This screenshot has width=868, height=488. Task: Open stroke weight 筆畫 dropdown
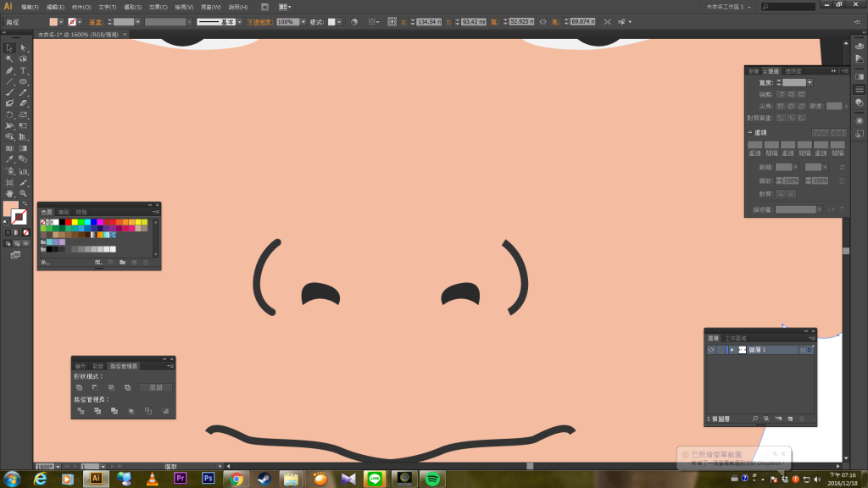pyautogui.click(x=138, y=22)
